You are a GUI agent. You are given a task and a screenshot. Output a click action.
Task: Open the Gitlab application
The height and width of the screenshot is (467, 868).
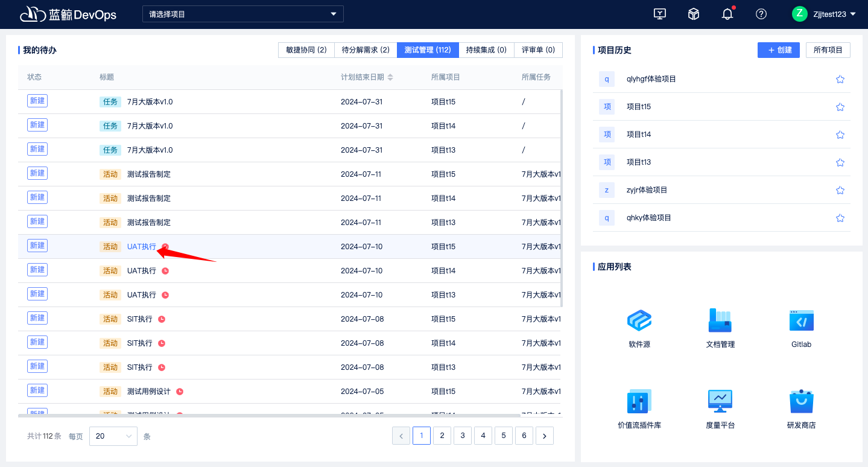tap(802, 328)
